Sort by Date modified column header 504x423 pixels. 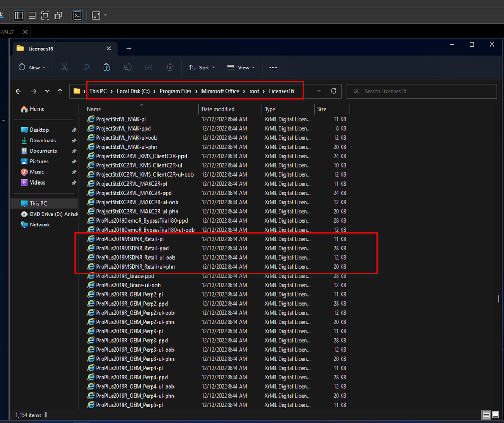[x=231, y=109]
